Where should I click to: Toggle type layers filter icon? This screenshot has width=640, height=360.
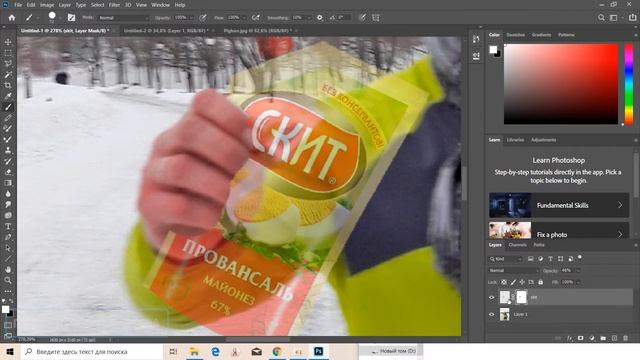[x=550, y=259]
